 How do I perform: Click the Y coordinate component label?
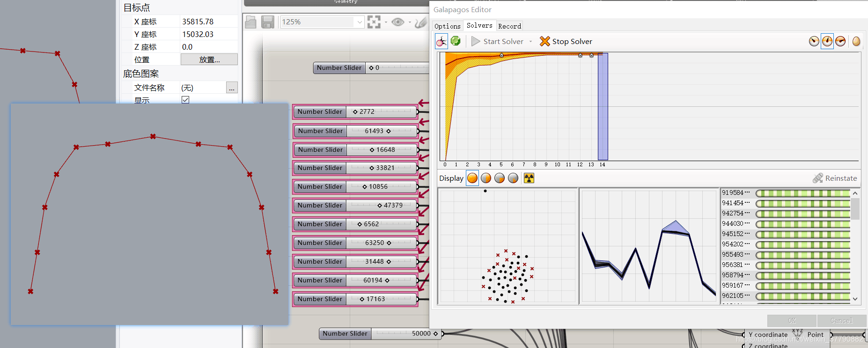pyautogui.click(x=768, y=334)
